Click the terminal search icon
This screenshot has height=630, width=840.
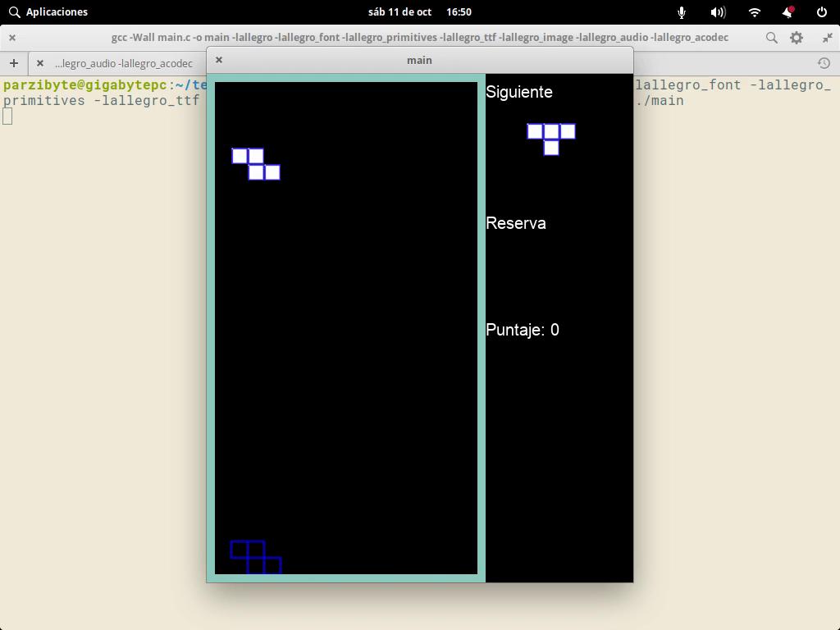click(771, 38)
